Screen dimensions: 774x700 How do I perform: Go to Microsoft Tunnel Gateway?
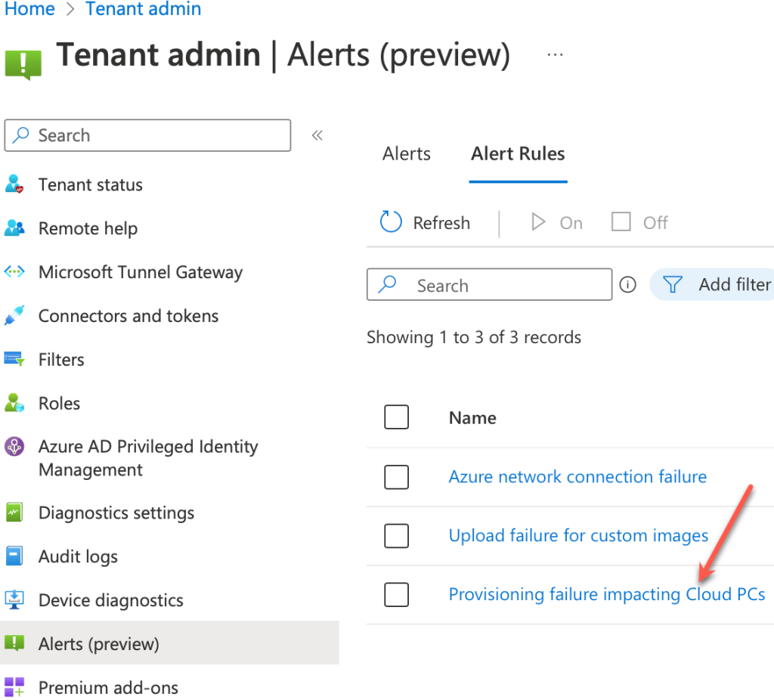click(x=141, y=272)
